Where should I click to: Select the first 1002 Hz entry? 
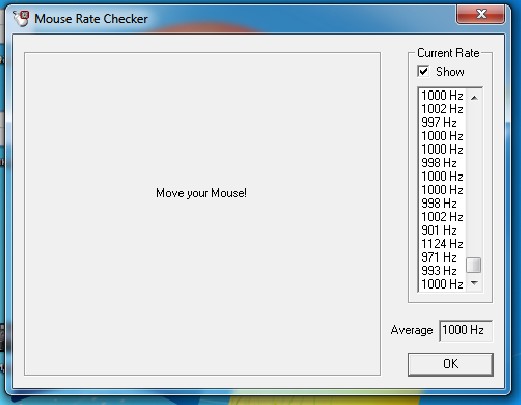coord(442,109)
